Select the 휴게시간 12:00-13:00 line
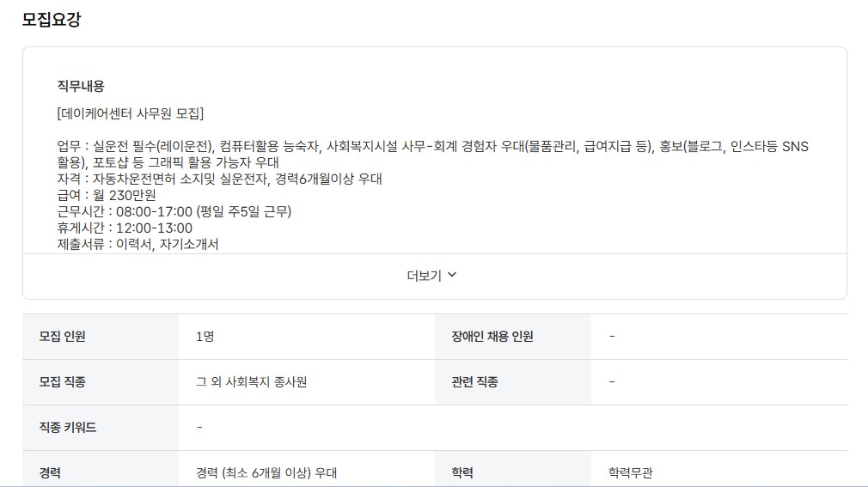The height and width of the screenshot is (487, 868). click(x=125, y=228)
